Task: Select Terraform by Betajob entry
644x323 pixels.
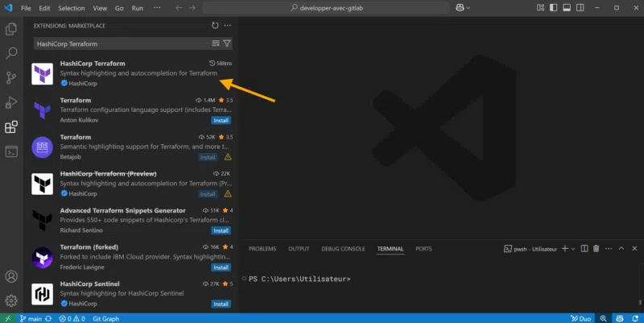Action: (131, 147)
